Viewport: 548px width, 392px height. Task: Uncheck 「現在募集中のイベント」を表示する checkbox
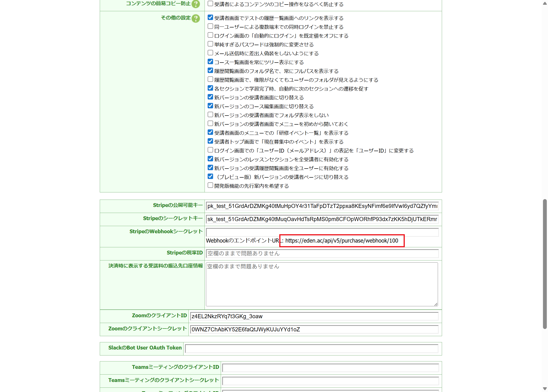click(210, 141)
